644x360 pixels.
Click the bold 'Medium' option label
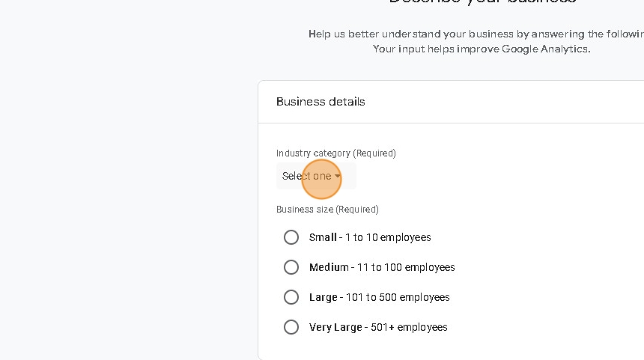329,267
